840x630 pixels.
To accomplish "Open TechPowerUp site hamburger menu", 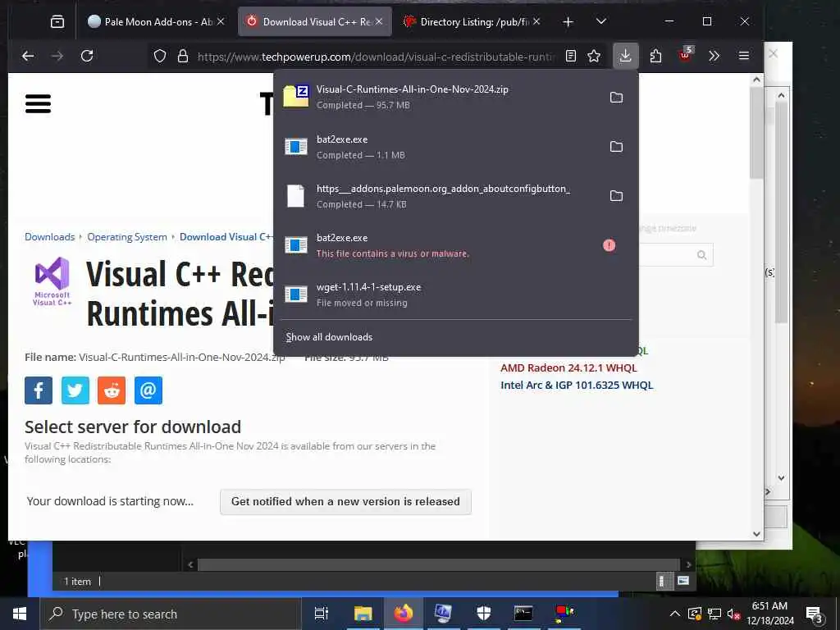I will [x=38, y=104].
